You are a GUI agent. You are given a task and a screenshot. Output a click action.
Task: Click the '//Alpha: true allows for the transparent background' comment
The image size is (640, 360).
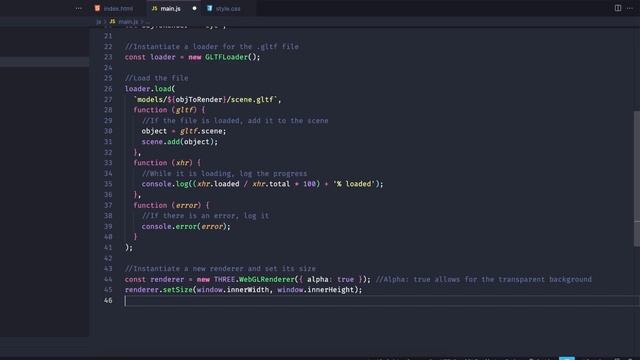click(484, 280)
